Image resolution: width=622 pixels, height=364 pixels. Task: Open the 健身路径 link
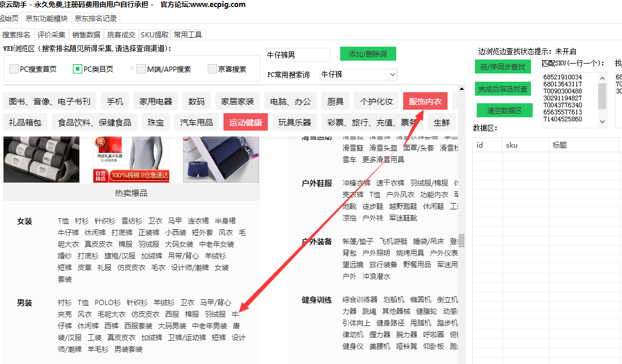390,323
